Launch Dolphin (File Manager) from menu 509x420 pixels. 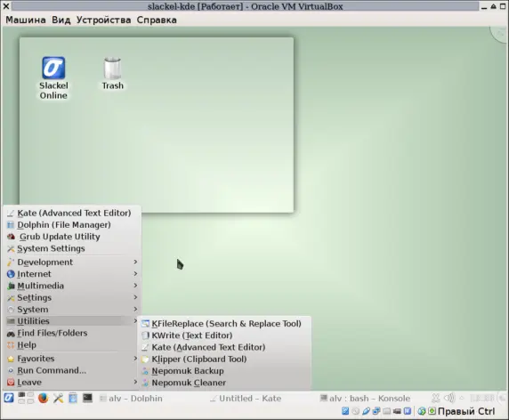72,224
